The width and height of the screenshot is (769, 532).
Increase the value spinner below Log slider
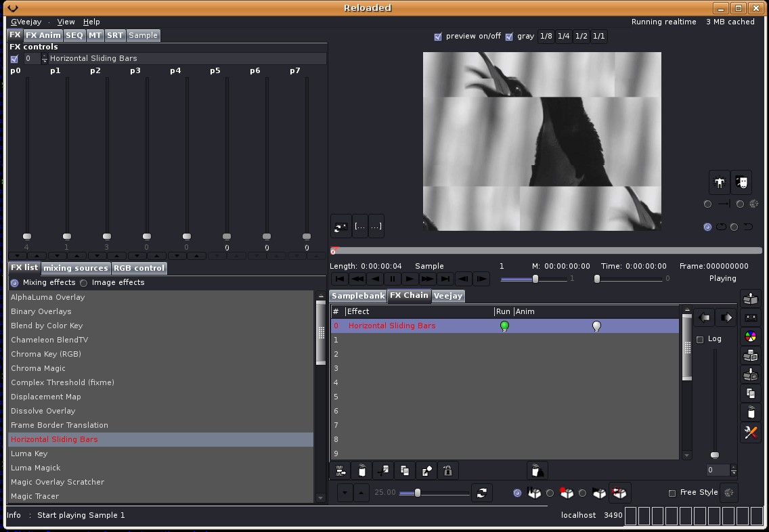click(x=734, y=467)
